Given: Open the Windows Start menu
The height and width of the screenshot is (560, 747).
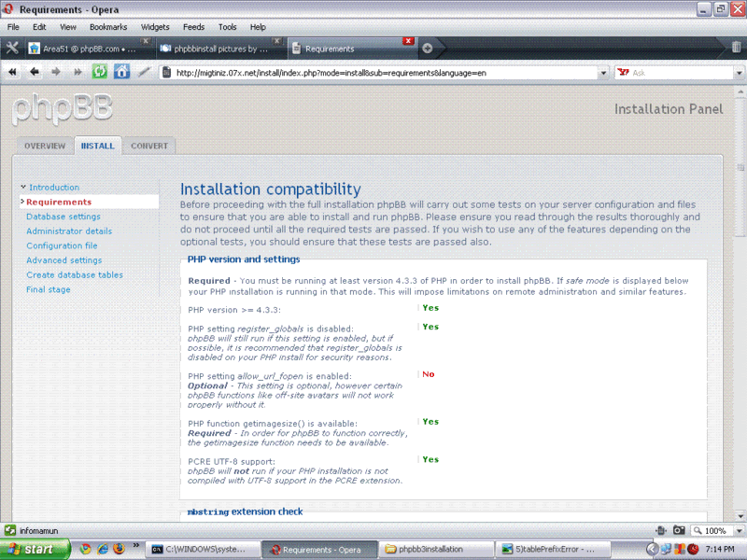Looking at the screenshot, I should [x=35, y=549].
